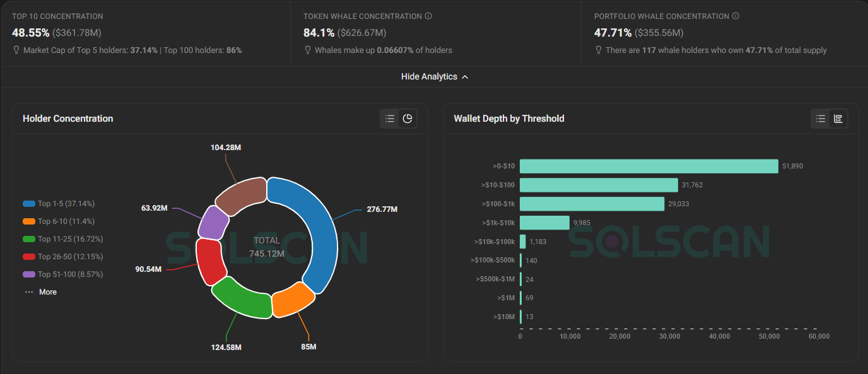868x374 pixels.
Task: Toggle Top 1-5 (37.14%) legend entry
Action: (x=59, y=204)
